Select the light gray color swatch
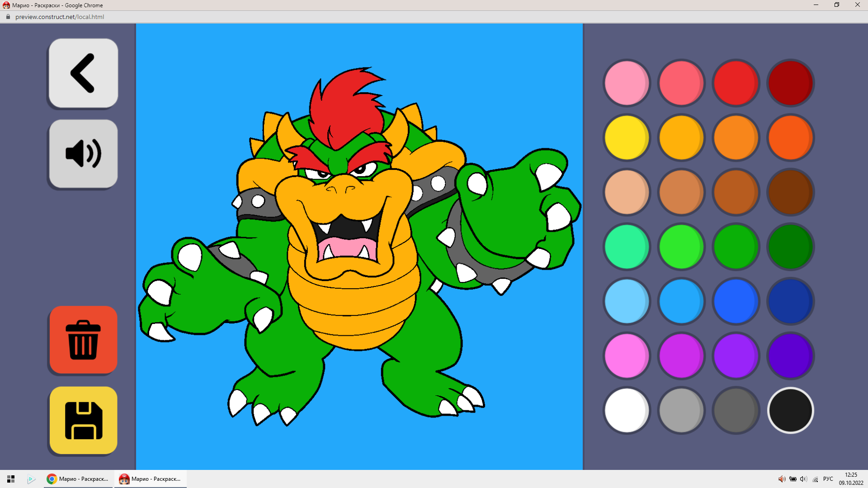This screenshot has height=488, width=868. click(x=681, y=410)
